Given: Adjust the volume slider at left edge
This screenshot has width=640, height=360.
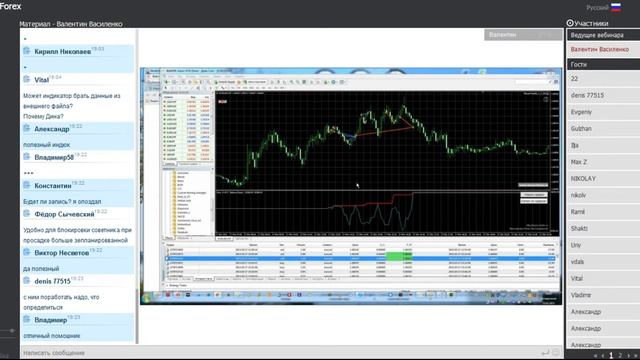Looking at the screenshot, I should (x=12, y=331).
